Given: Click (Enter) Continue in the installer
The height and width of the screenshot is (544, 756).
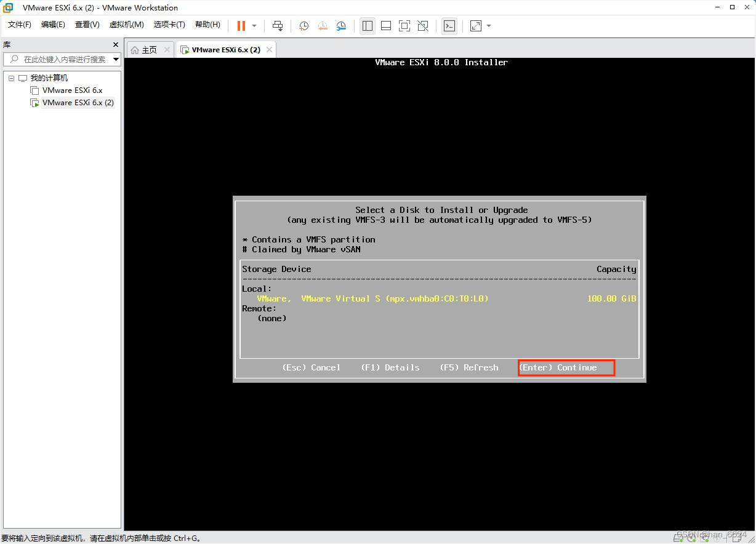Looking at the screenshot, I should [558, 367].
